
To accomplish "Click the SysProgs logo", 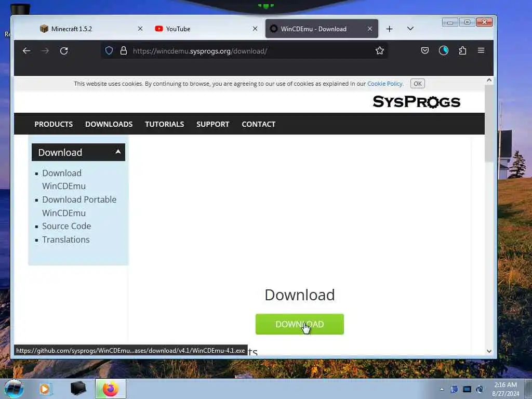I will coord(416,101).
